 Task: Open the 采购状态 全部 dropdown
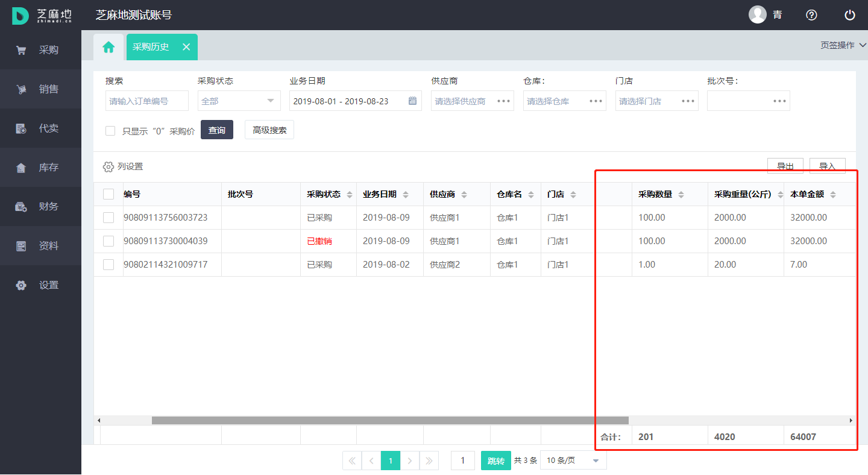[239, 101]
